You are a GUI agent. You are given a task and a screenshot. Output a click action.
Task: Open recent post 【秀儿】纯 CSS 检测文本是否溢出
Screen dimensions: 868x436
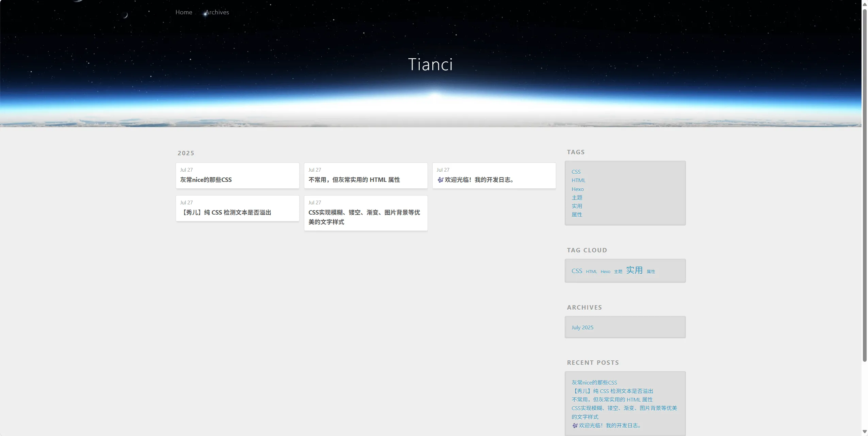[x=612, y=391]
